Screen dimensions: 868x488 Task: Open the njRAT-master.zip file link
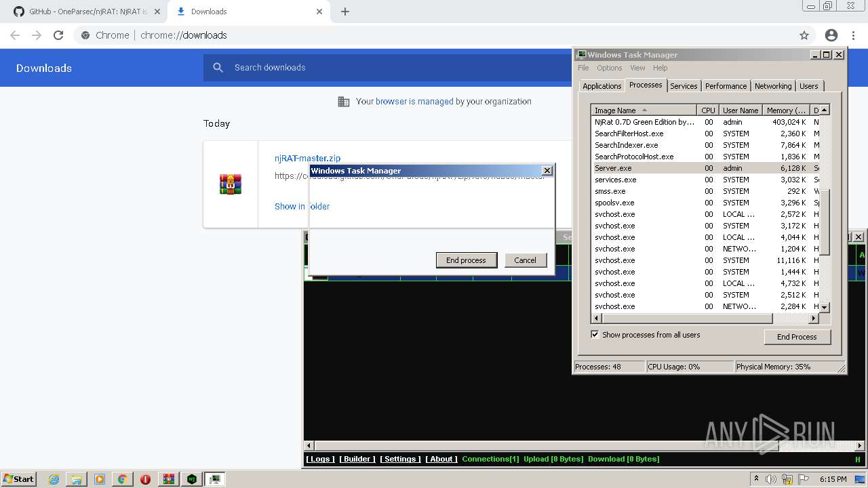click(307, 159)
